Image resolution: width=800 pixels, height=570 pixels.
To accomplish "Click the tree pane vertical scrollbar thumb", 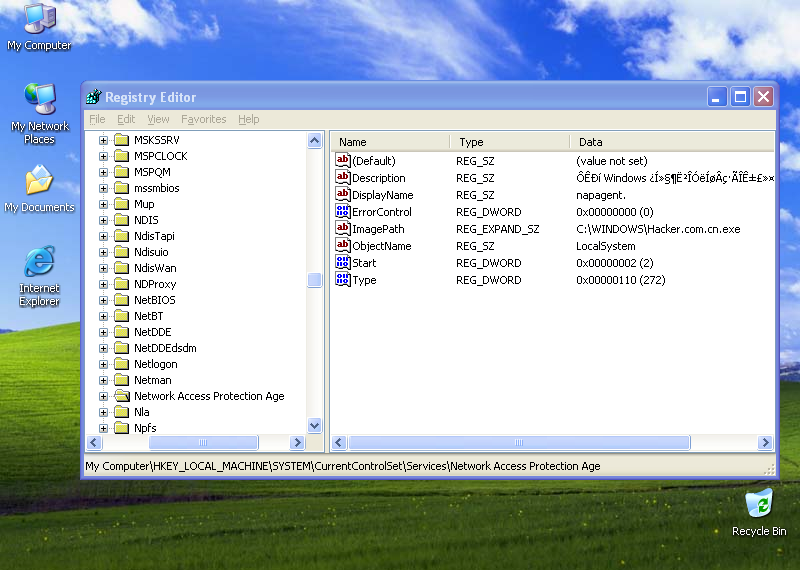I will coord(315,280).
